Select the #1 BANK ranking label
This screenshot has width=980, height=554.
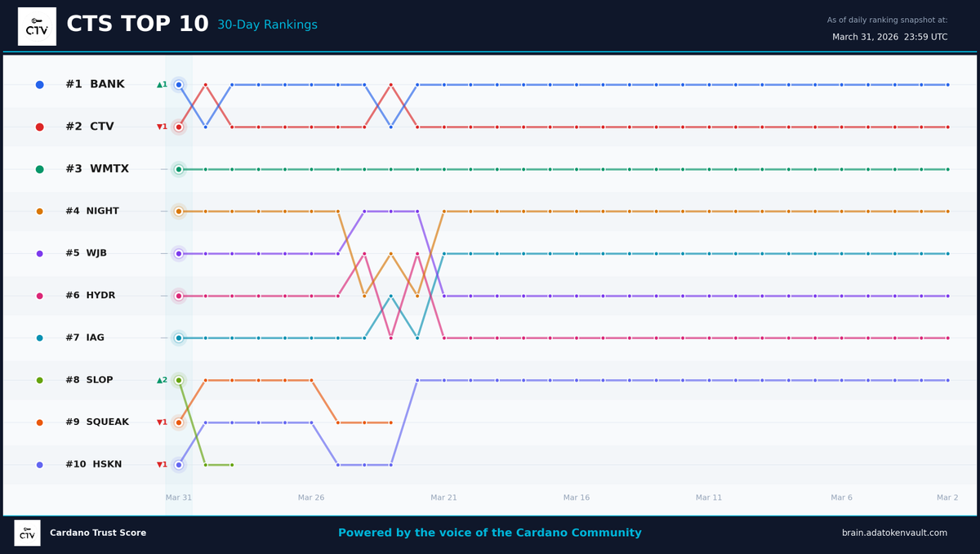click(95, 85)
